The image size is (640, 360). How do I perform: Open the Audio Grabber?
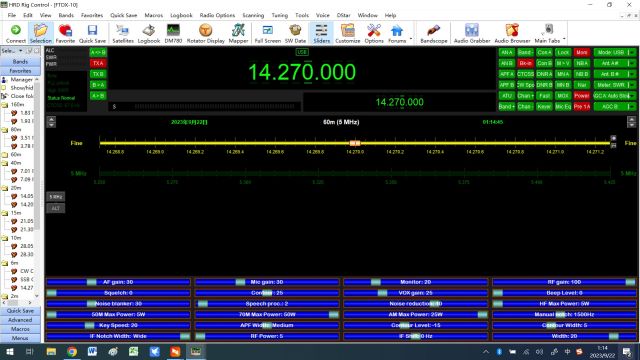click(x=472, y=33)
